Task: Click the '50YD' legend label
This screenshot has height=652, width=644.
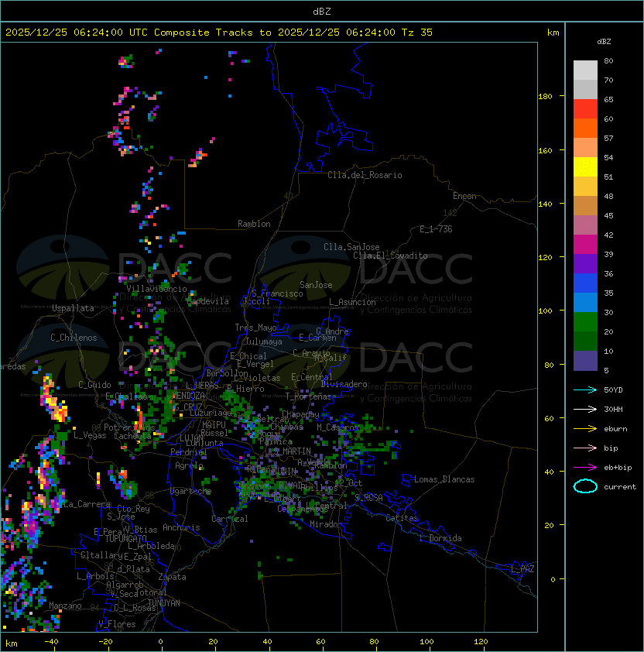Action: pos(613,389)
